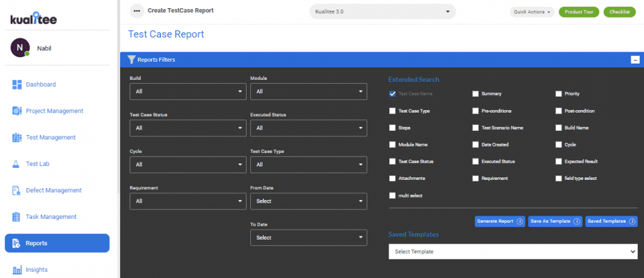644x278 pixels.
Task: Select the Project Management gear icon
Action: (x=17, y=111)
